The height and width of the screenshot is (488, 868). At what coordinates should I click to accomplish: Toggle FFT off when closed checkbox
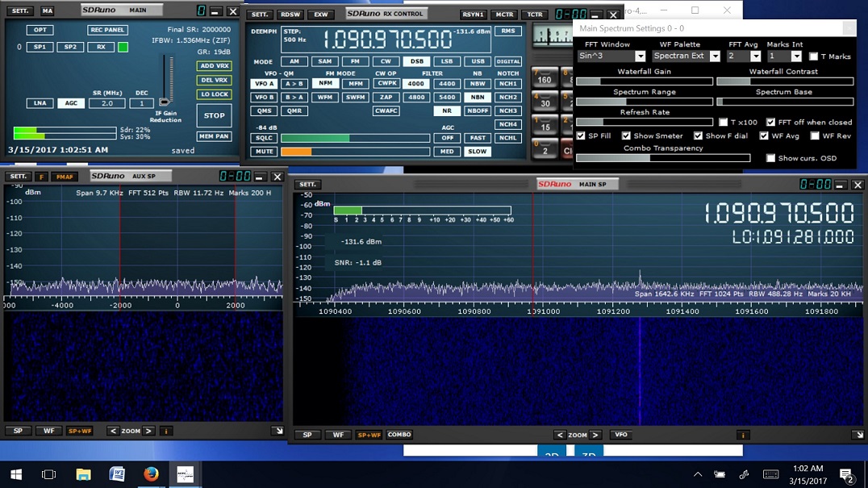pos(770,123)
